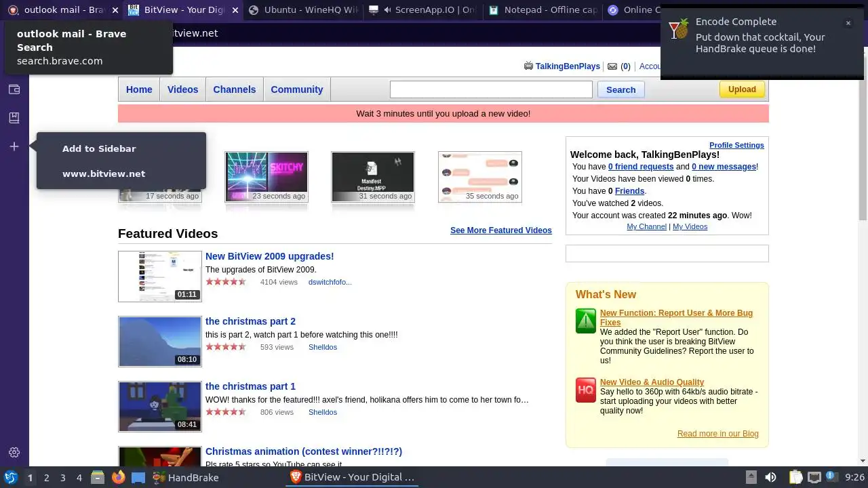This screenshot has height=488, width=868.
Task: Click the HandBrake cocktail notification icon
Action: [679, 29]
